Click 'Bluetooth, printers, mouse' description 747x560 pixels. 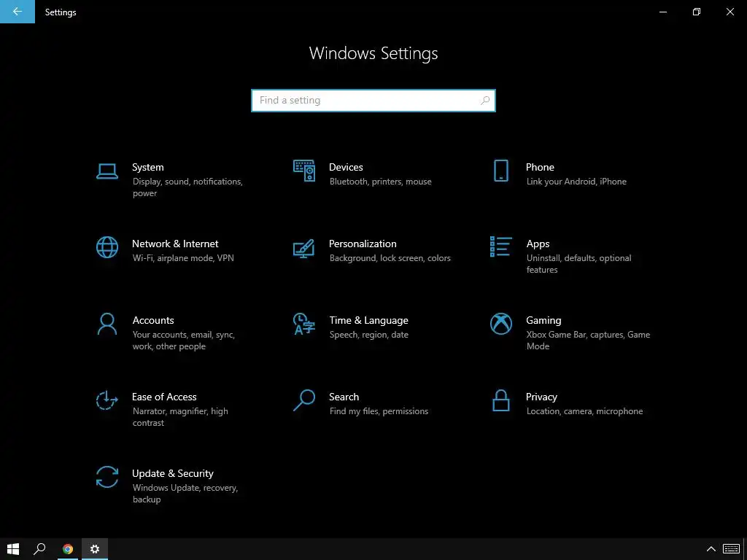click(x=381, y=182)
